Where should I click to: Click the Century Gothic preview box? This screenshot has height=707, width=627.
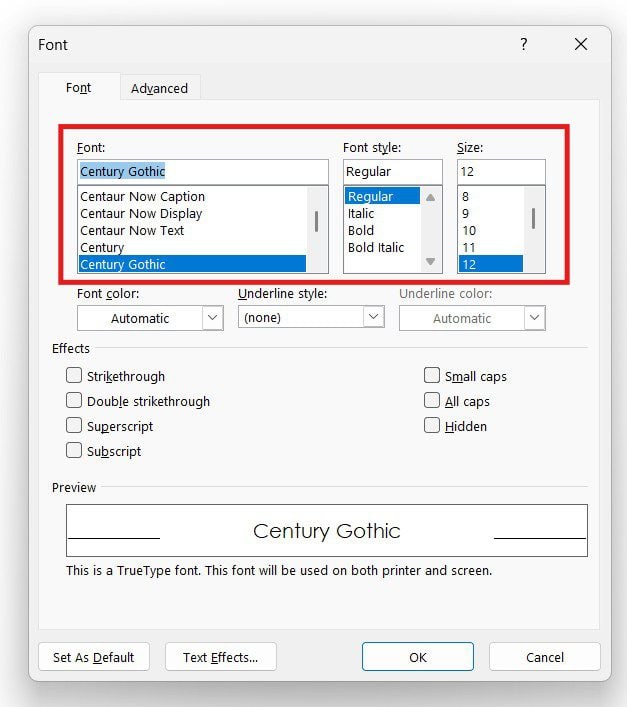coord(327,530)
